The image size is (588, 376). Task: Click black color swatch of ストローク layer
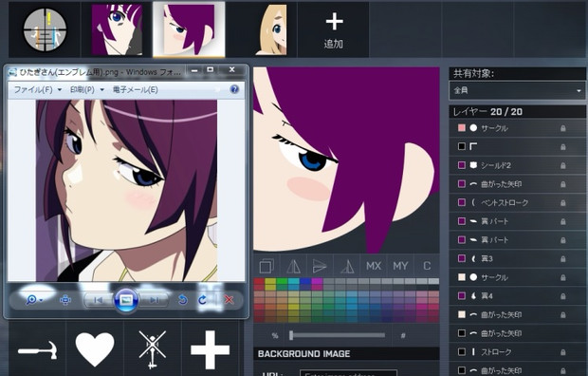[x=462, y=352]
